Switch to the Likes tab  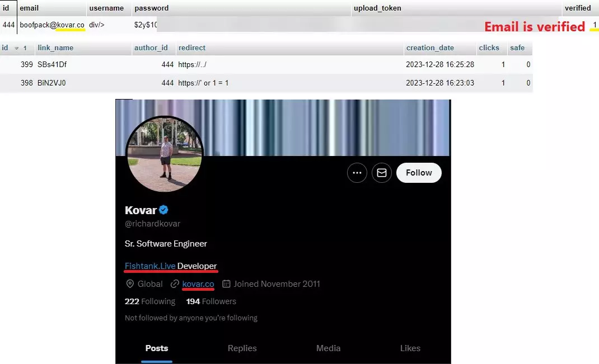tap(410, 348)
